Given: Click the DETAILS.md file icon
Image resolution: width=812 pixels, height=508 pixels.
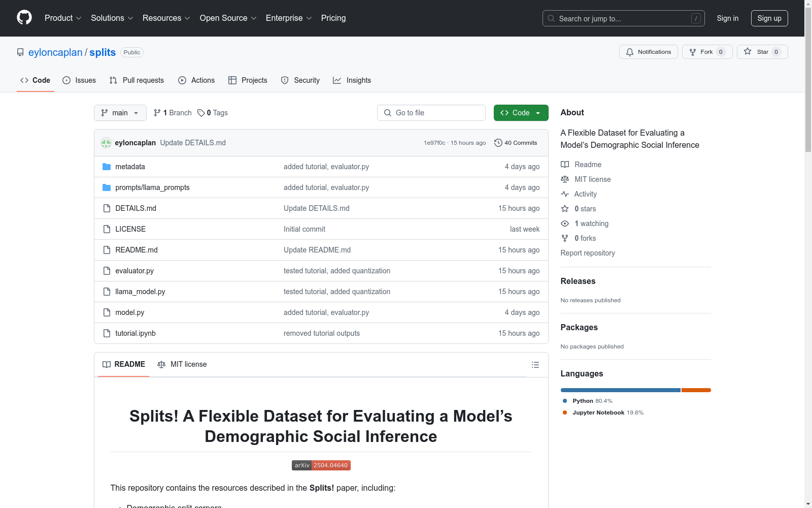Looking at the screenshot, I should pyautogui.click(x=107, y=208).
